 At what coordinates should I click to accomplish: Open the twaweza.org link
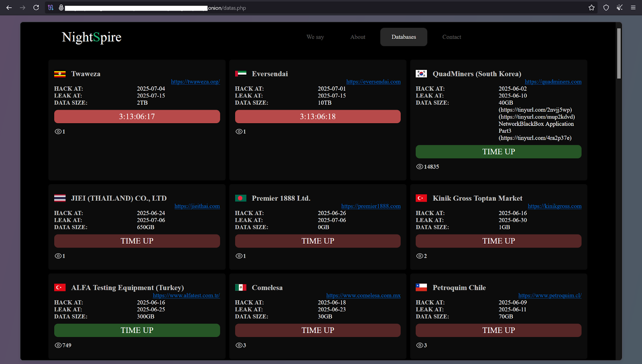[195, 81]
